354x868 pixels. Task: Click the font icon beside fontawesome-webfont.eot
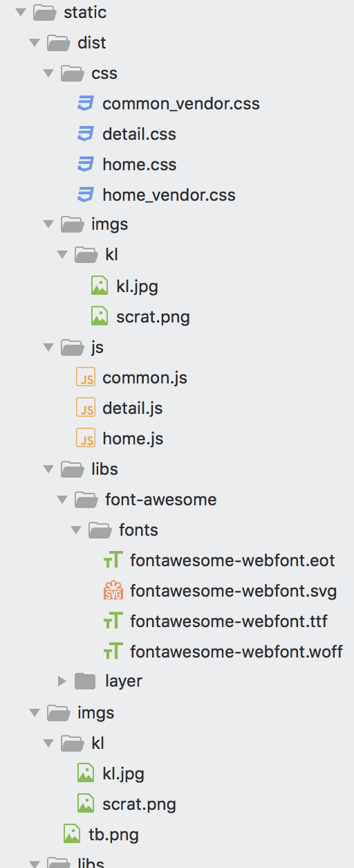(x=113, y=561)
